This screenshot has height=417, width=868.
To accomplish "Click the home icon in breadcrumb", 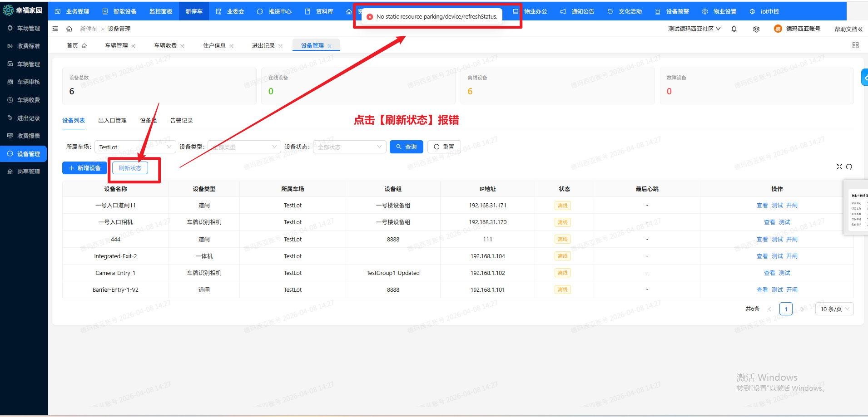I will point(69,29).
